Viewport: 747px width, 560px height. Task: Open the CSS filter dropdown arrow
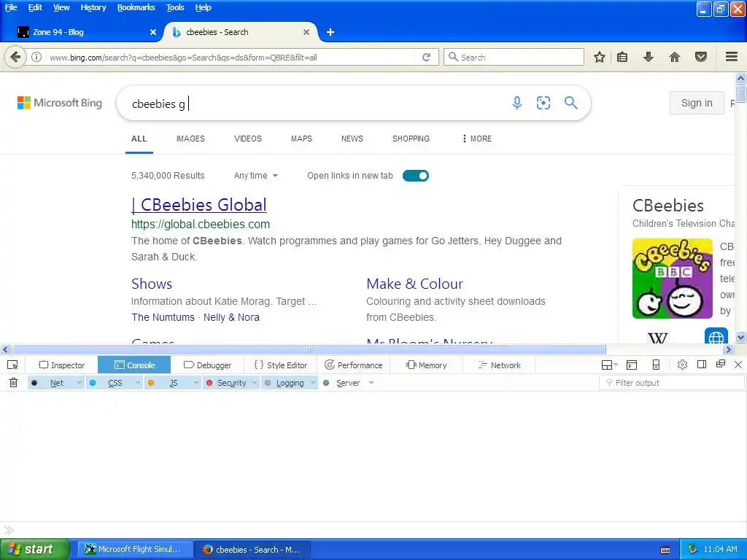pyautogui.click(x=138, y=383)
